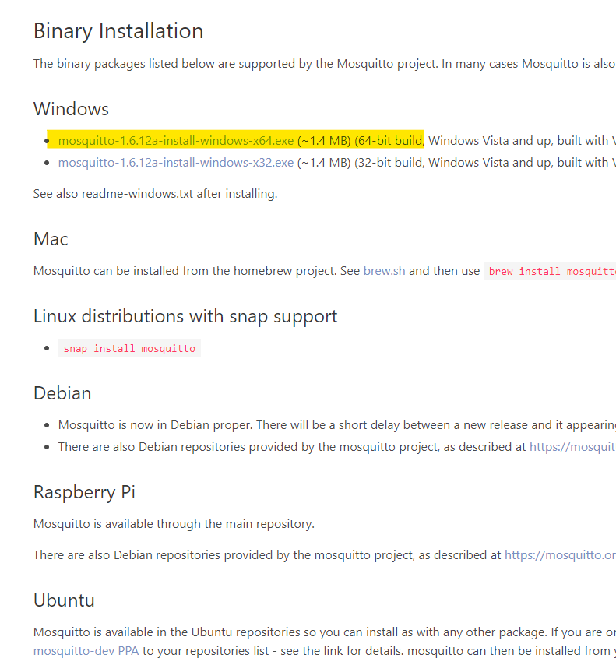Image resolution: width=616 pixels, height=672 pixels.
Task: Click the snap install mosquitto code snippet
Action: [129, 348]
